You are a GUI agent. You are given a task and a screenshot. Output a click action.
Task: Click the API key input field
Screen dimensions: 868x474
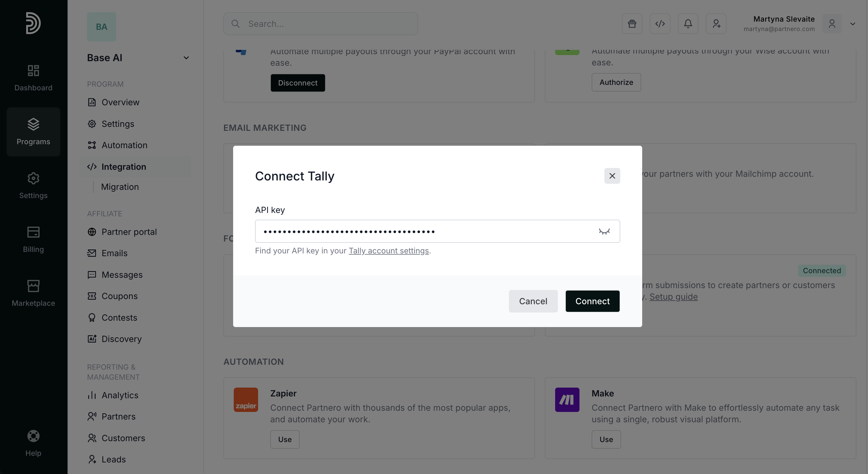point(425,232)
